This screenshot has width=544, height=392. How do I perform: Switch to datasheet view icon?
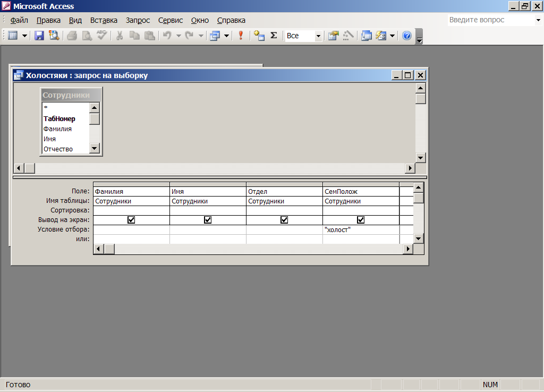(x=13, y=36)
